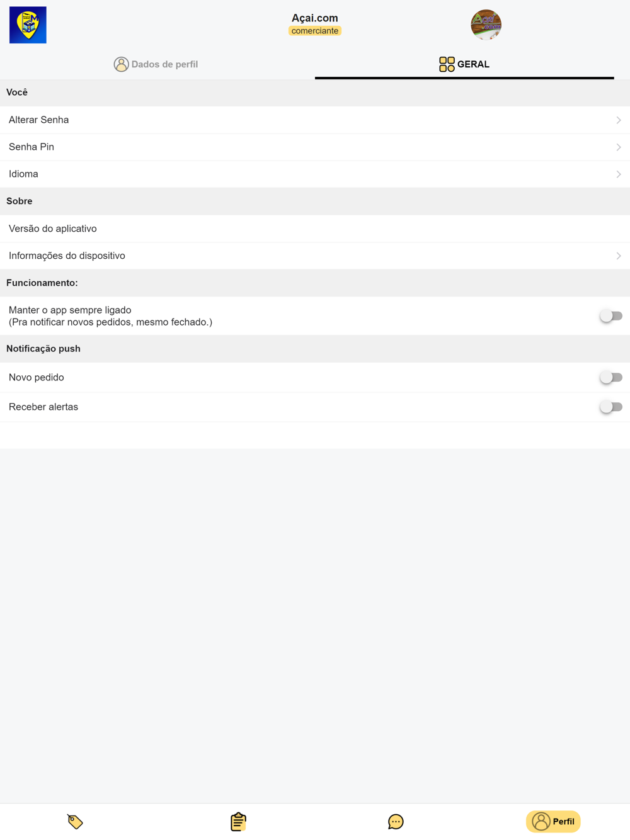The image size is (630, 840).
Task: Enable Manter o app sempre ligado switch
Action: click(x=610, y=316)
